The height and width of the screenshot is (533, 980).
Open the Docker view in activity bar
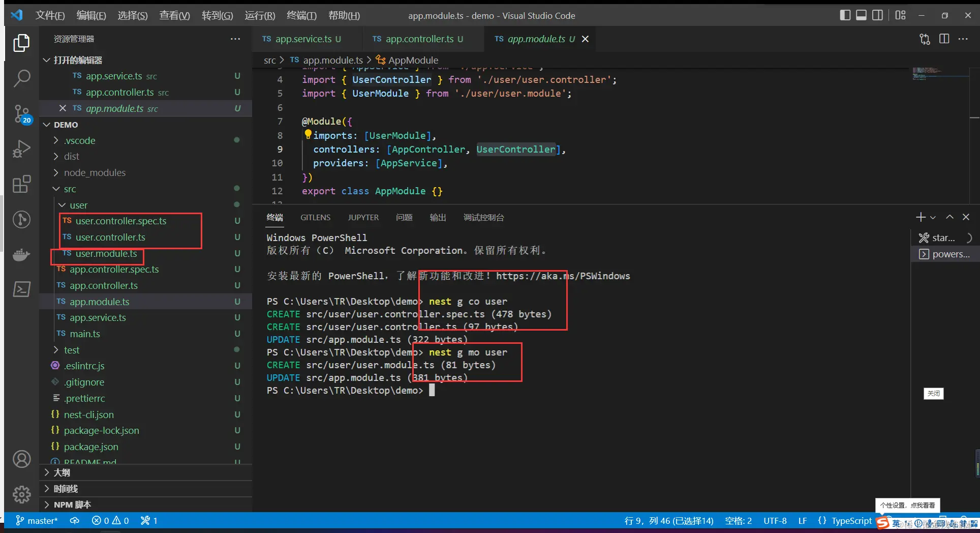point(21,254)
